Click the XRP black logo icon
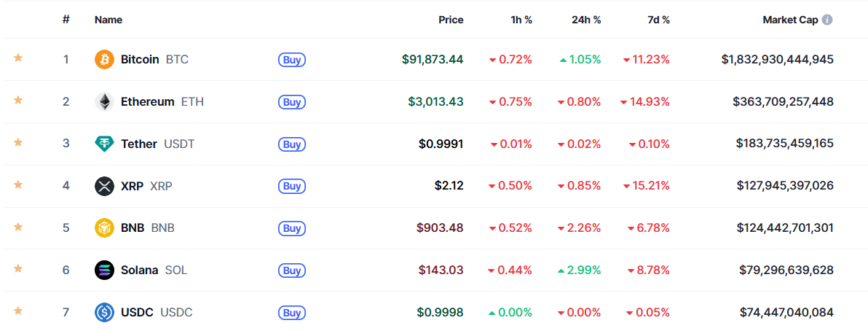 [x=104, y=186]
